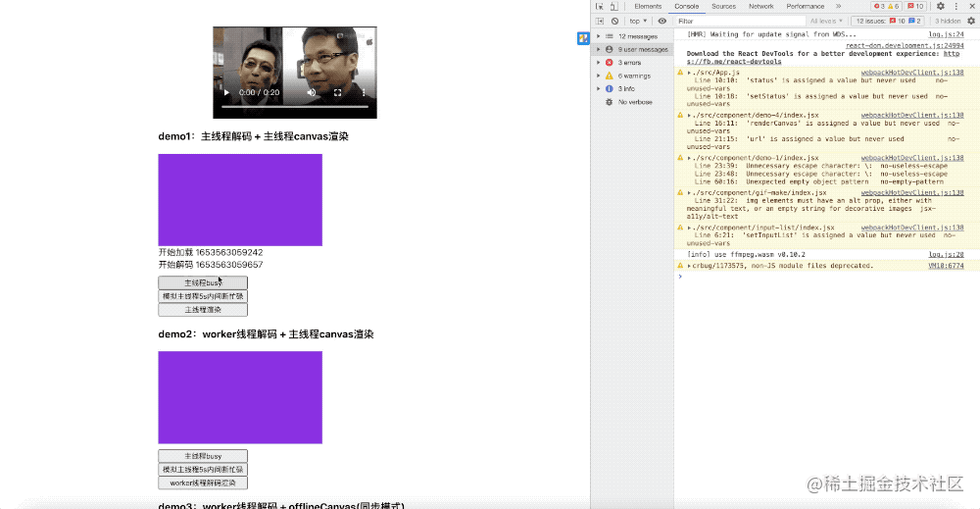Show more DevTools tabs via the chevron
This screenshot has width=980, height=509.
(838, 6)
